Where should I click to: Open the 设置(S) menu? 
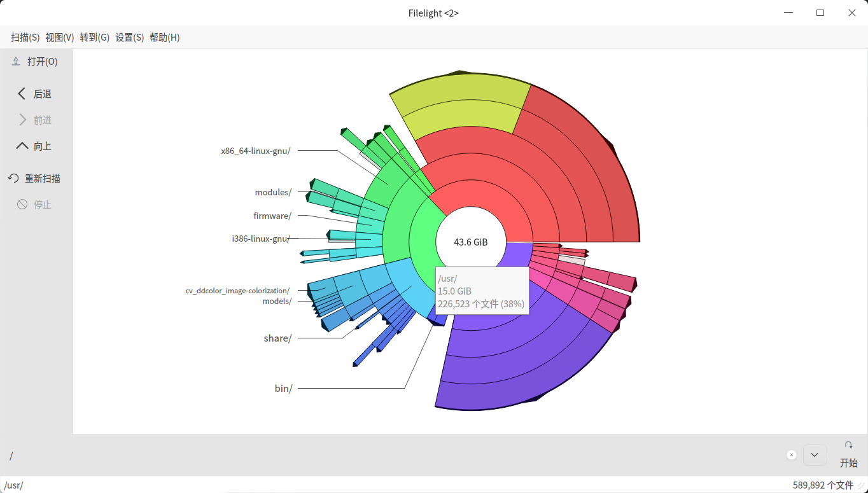pyautogui.click(x=130, y=38)
